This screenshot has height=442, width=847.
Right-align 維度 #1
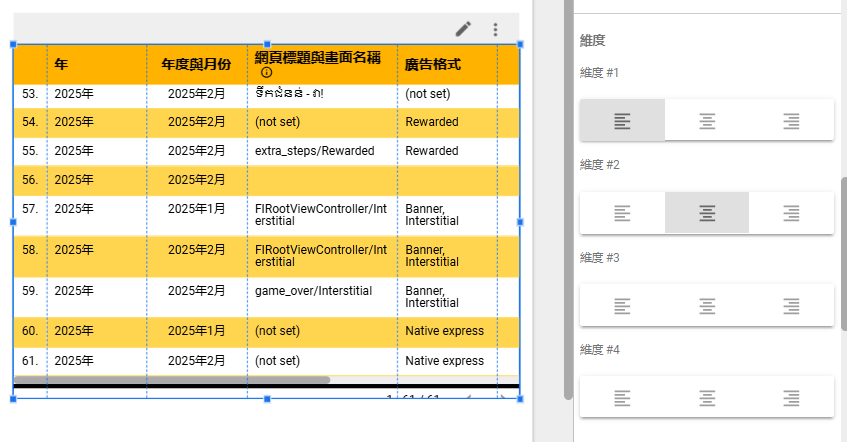click(x=791, y=121)
